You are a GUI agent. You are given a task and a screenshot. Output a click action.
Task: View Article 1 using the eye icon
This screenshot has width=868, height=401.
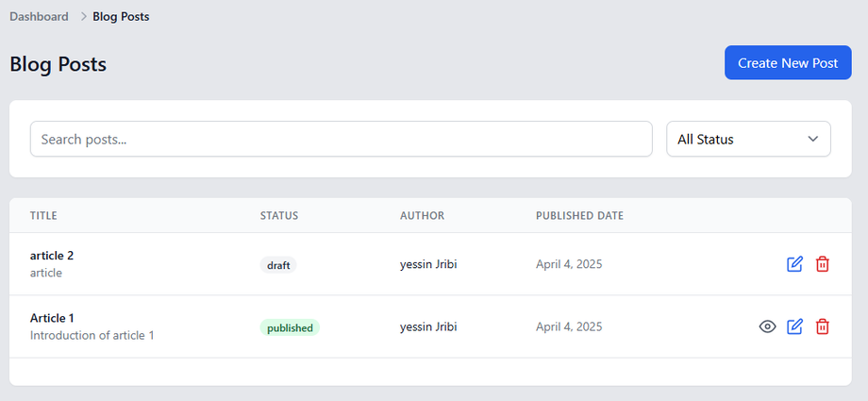(767, 326)
